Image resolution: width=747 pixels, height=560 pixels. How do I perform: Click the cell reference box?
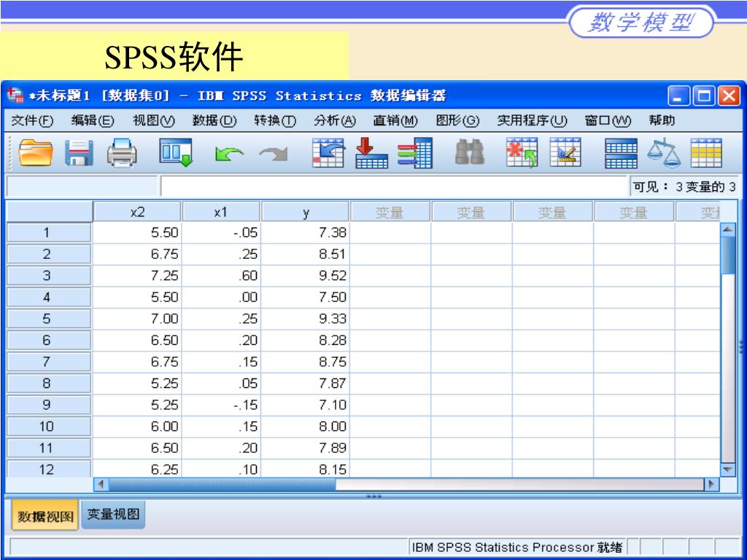82,186
